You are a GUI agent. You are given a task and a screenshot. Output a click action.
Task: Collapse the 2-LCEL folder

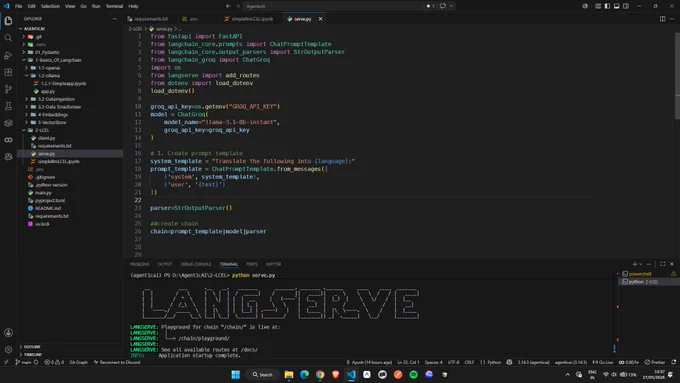(42, 130)
